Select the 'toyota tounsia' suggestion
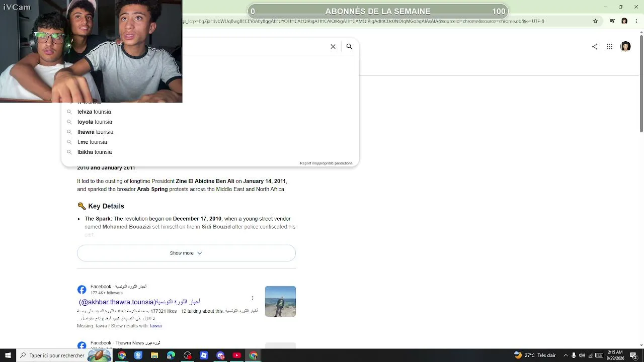 click(210, 122)
